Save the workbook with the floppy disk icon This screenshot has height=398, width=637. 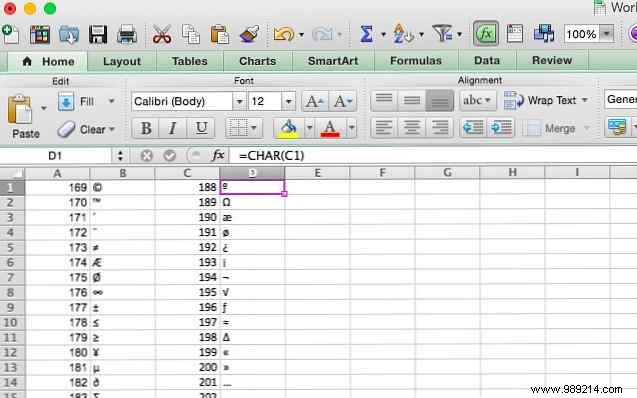pos(98,34)
